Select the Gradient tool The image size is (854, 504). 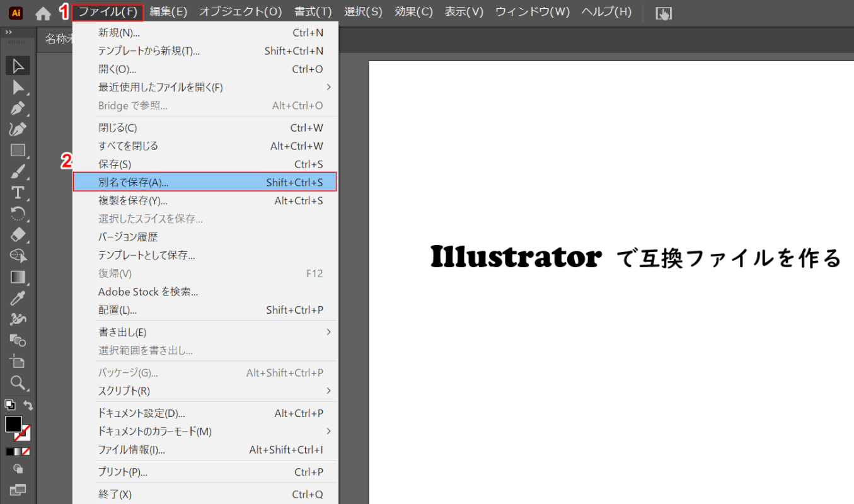coord(18,277)
